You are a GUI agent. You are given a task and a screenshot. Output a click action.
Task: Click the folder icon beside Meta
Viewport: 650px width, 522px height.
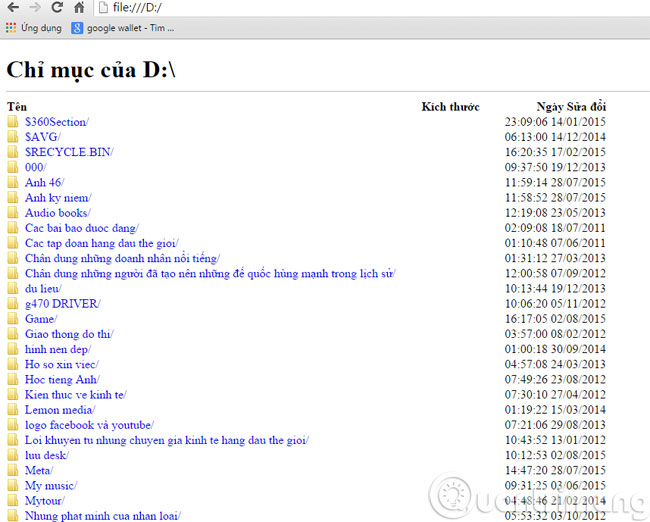[x=13, y=470]
